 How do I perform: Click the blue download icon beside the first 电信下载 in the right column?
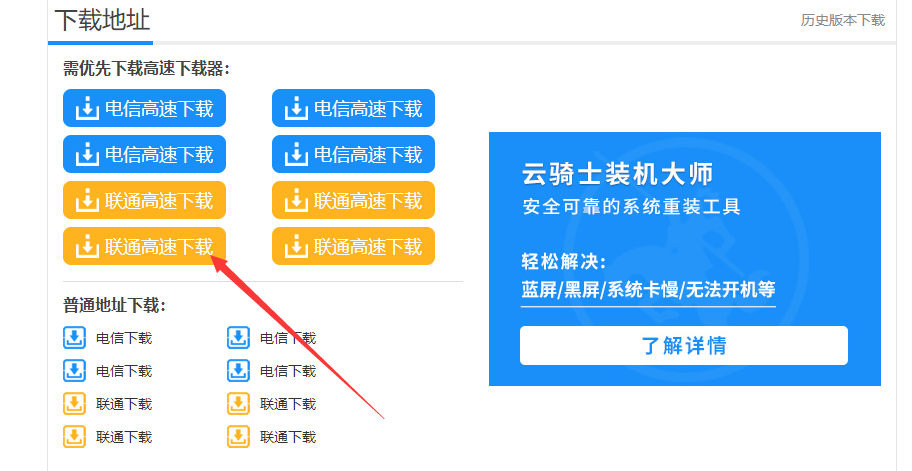click(238, 338)
